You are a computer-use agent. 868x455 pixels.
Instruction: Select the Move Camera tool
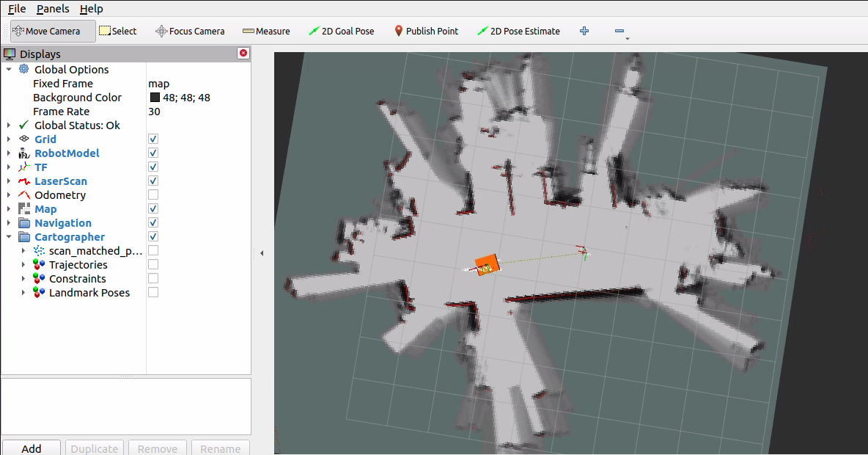pos(52,31)
